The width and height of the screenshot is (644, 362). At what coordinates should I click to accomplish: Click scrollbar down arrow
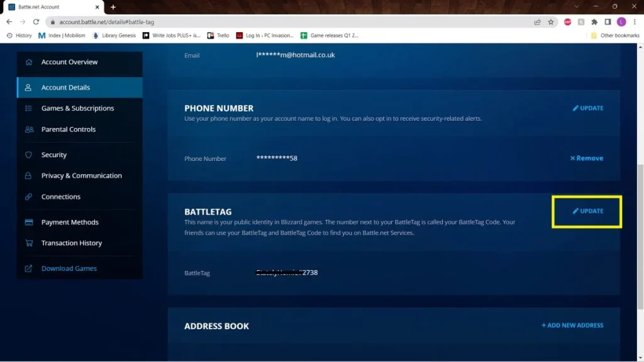click(x=640, y=358)
